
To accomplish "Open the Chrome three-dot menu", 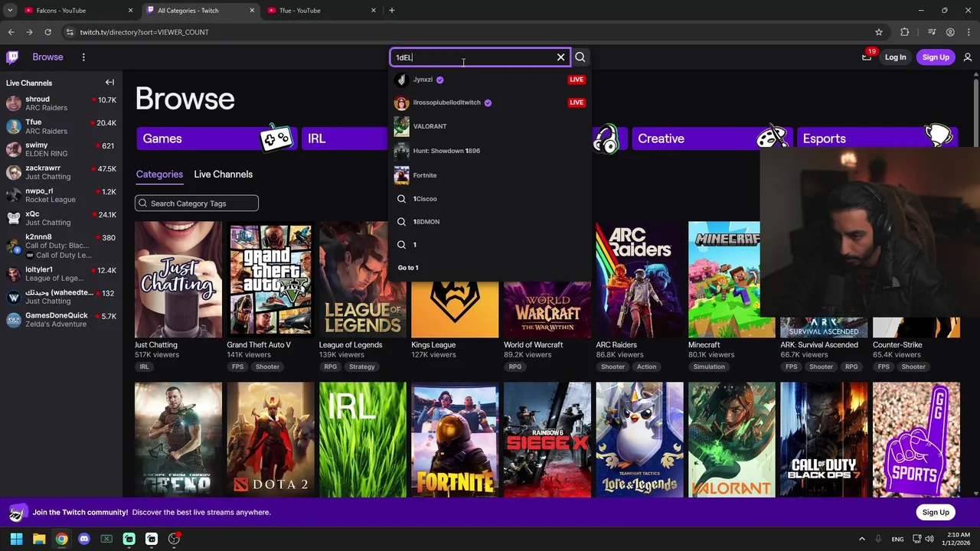I will (969, 32).
